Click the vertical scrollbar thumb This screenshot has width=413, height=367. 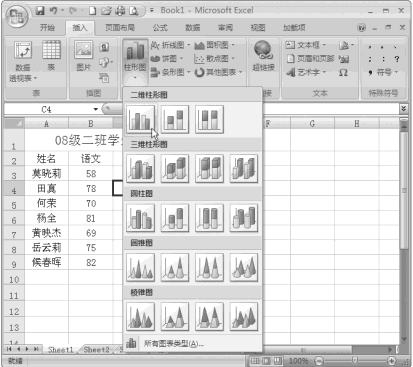tap(404, 190)
